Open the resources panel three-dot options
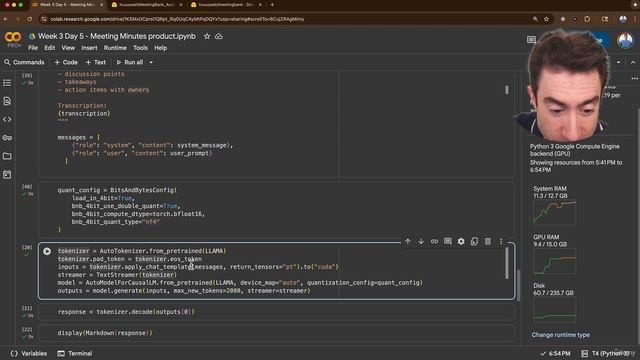The width and height of the screenshot is (640, 360). 634,78
